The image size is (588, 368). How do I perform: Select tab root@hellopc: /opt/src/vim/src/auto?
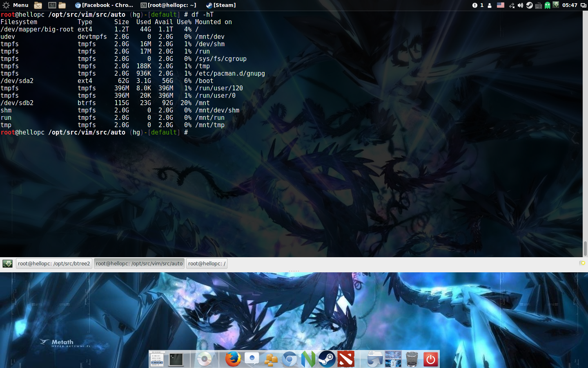[139, 264]
